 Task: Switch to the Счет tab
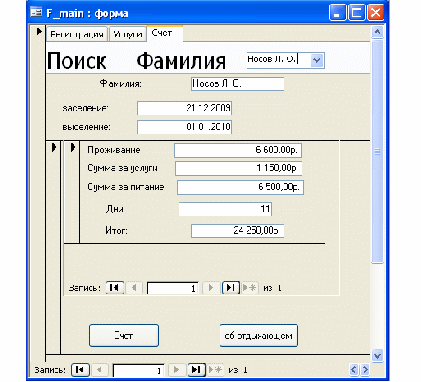click(x=162, y=33)
